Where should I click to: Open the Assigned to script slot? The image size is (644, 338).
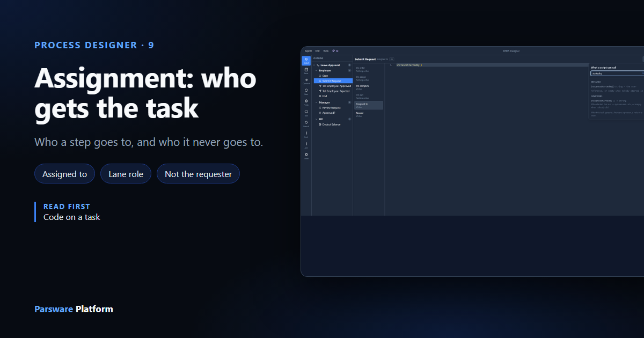(369, 105)
